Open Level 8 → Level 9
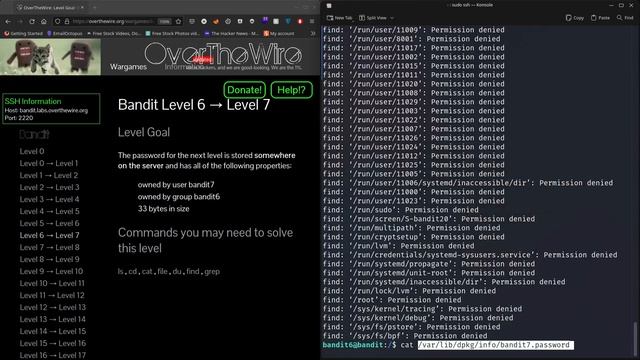 point(49,259)
